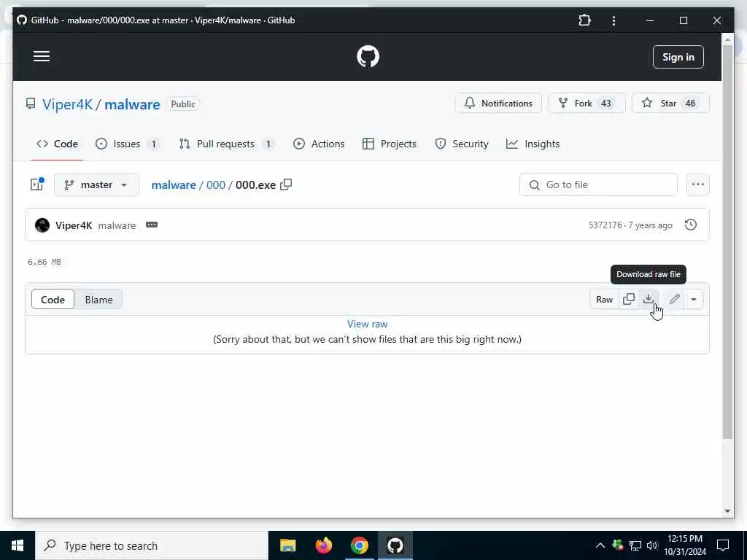747x560 pixels.
Task: Open the Windows Start menu
Action: [18, 545]
